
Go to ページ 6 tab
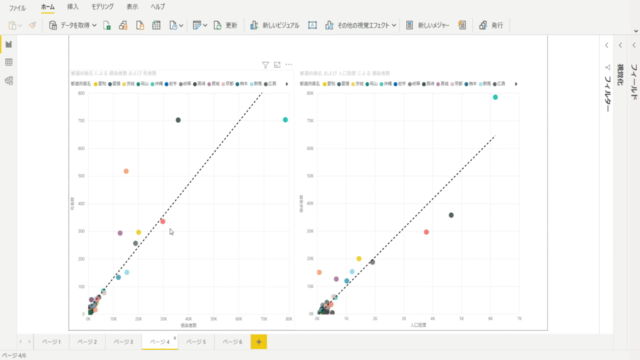pos(232,342)
